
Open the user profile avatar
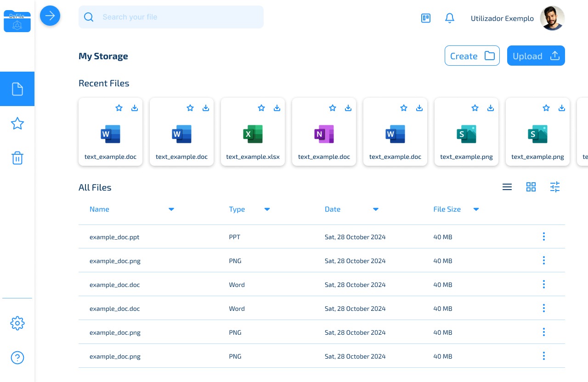coord(553,18)
